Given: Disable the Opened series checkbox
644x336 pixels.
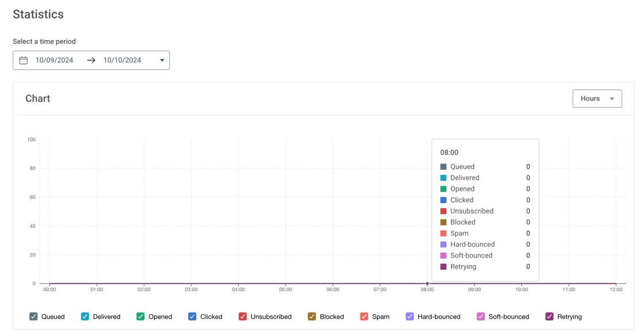Looking at the screenshot, I should click(x=140, y=316).
